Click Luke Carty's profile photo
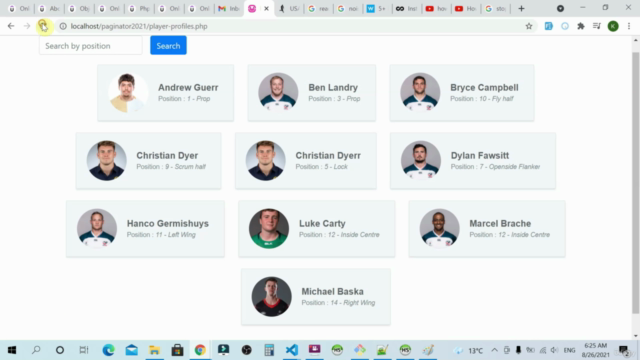 click(x=269, y=229)
